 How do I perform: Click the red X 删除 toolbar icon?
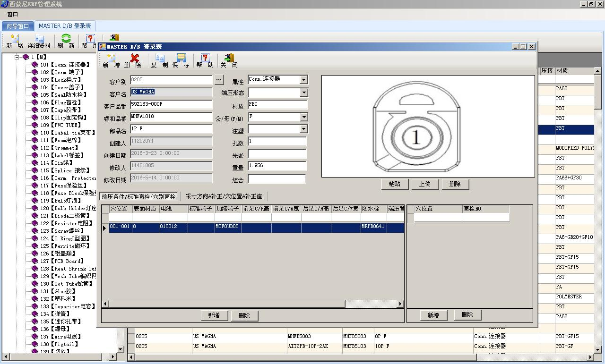(135, 59)
